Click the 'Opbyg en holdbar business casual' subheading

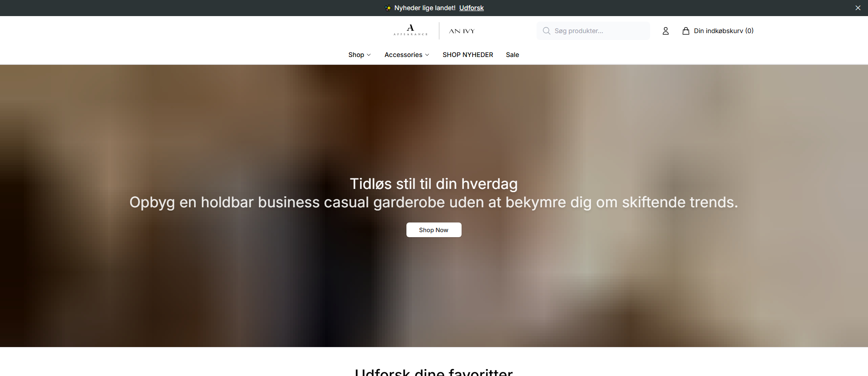coord(434,202)
